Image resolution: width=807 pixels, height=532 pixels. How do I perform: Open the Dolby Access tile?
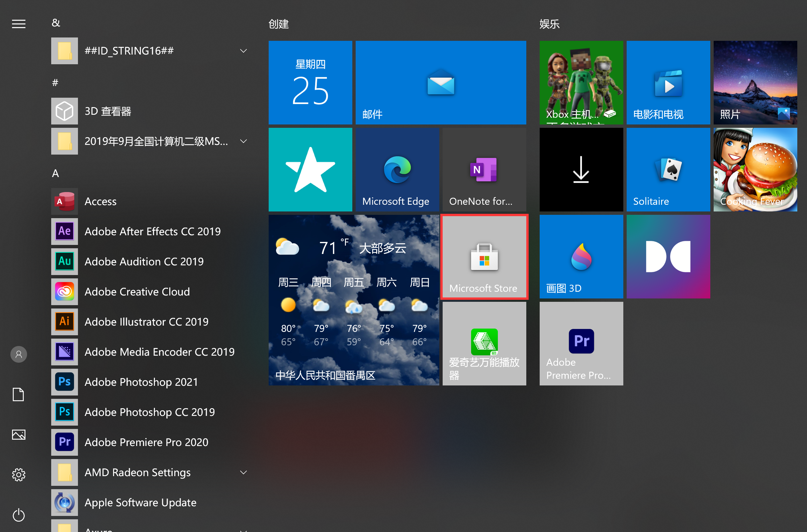point(668,257)
